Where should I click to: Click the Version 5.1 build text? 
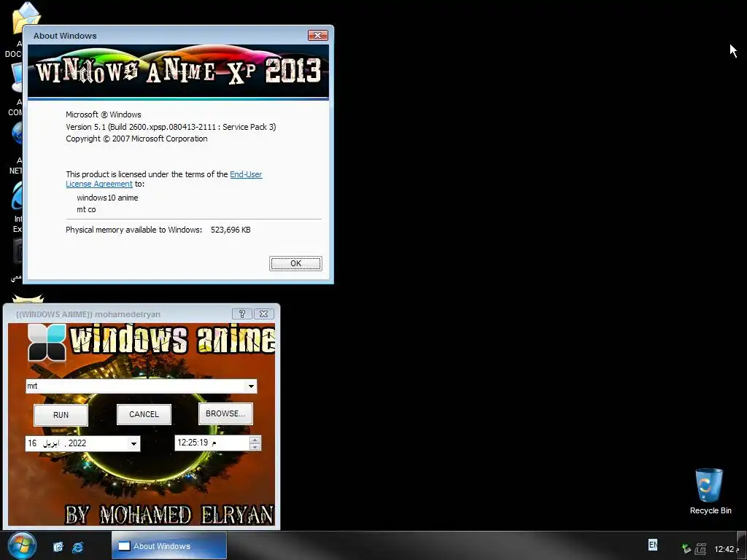click(x=171, y=127)
